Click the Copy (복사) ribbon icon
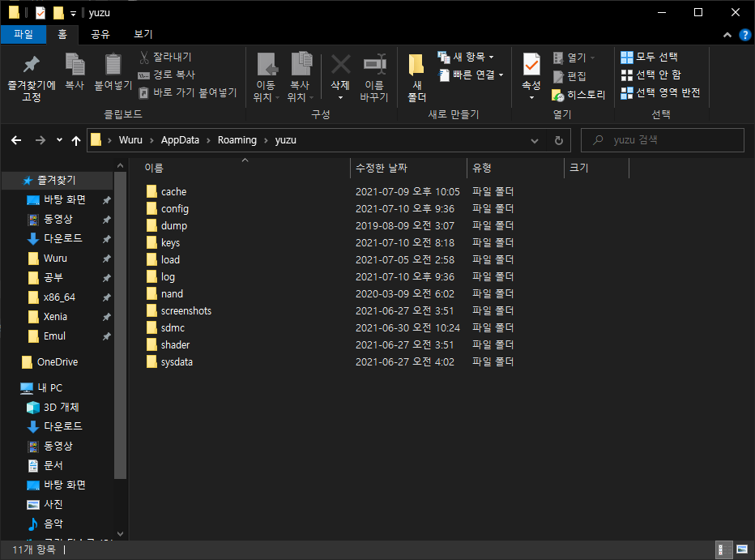Viewport: 755px width, 560px height. [x=75, y=65]
